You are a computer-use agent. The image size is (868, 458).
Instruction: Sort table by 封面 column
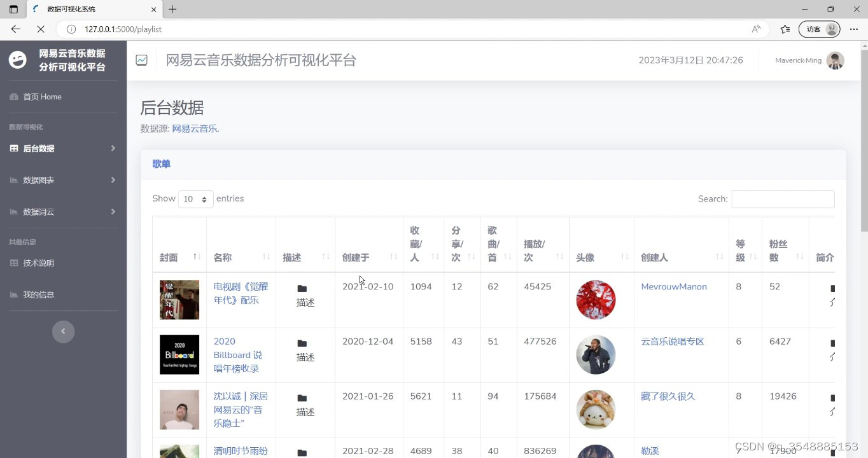point(179,245)
